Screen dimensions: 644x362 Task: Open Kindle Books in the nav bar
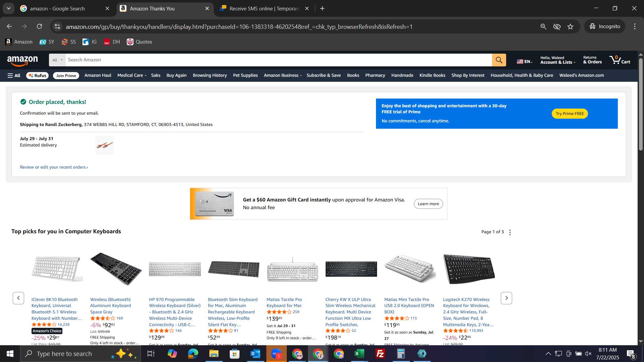[x=432, y=75]
